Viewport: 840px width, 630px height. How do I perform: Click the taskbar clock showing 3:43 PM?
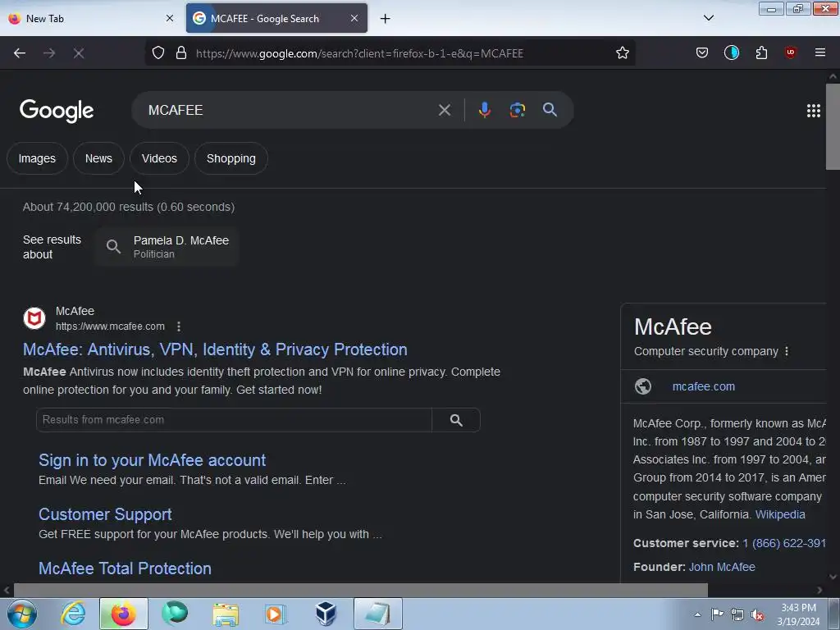(x=798, y=614)
